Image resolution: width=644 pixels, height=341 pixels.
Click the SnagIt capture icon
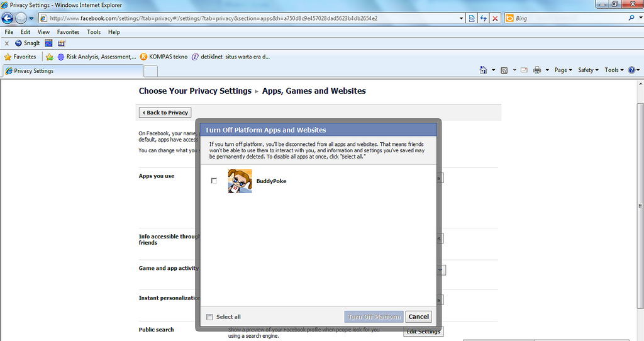pyautogui.click(x=28, y=43)
